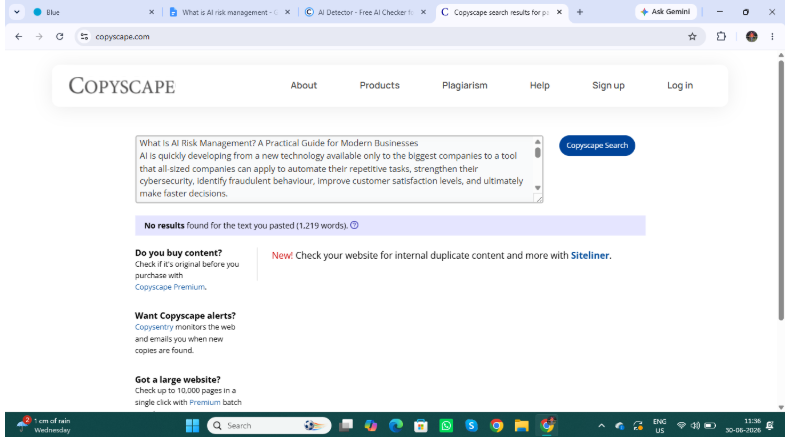The image size is (785, 437).
Task: Click the Ask Gemini button
Action: point(665,12)
